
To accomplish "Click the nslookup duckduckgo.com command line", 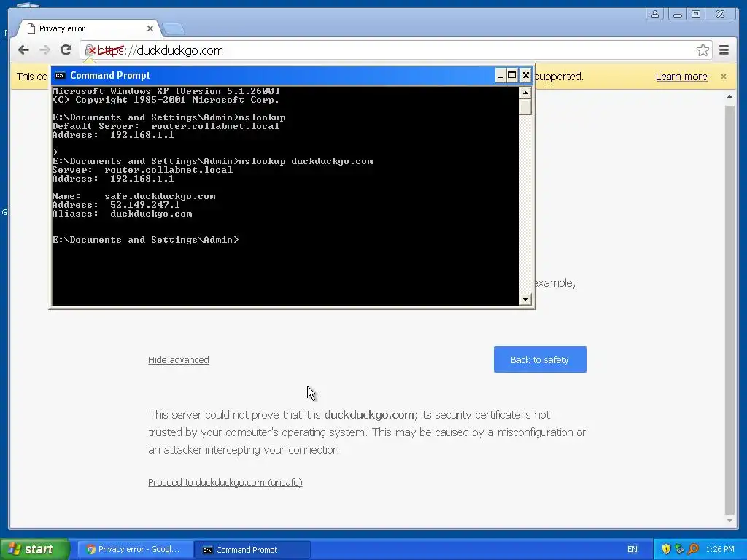I will point(212,161).
